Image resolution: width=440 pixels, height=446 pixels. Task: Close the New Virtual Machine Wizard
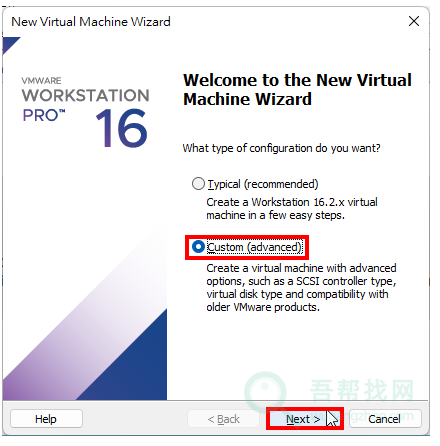[414, 21]
